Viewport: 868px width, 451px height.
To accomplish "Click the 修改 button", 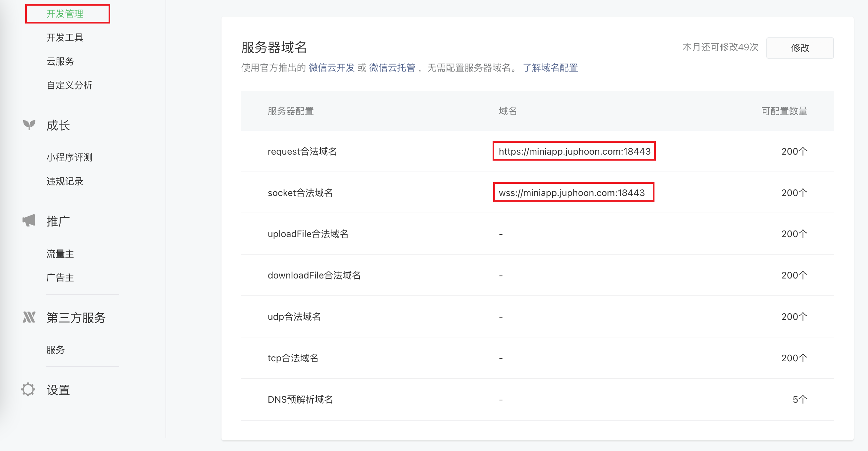I will [x=800, y=48].
